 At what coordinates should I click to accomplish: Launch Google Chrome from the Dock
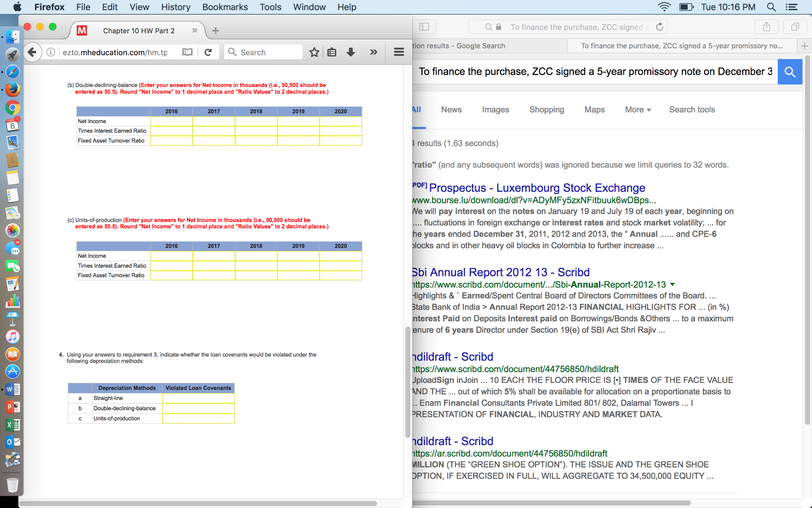click(x=12, y=108)
